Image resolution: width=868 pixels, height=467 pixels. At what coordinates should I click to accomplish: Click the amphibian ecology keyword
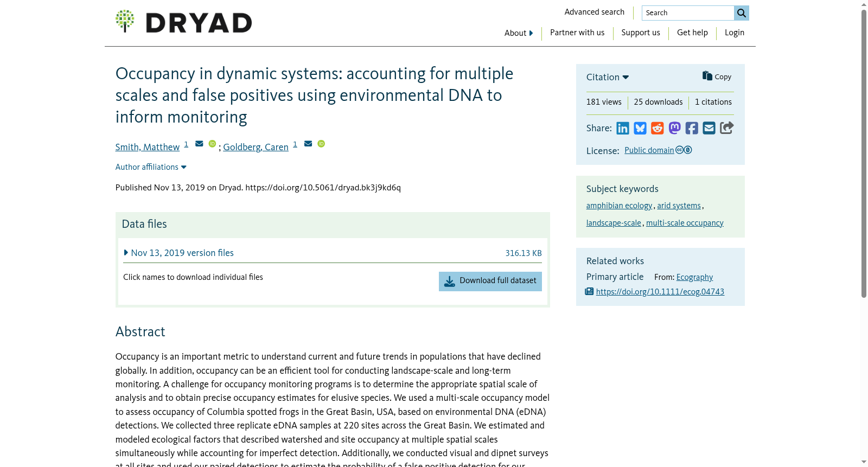619,206
